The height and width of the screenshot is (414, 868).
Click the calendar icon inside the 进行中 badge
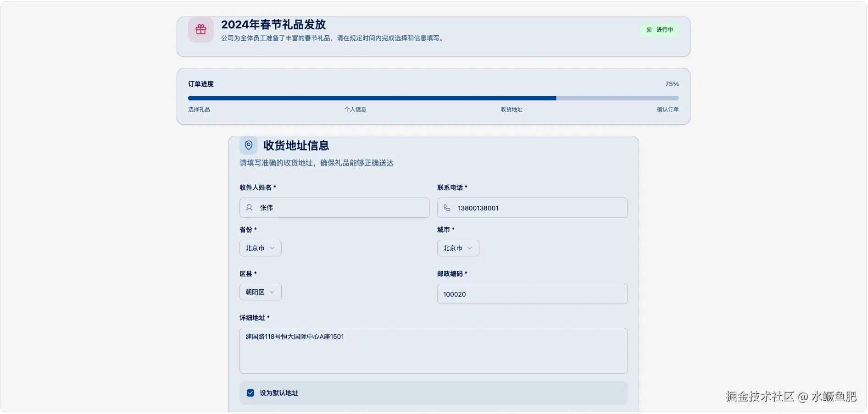point(648,30)
